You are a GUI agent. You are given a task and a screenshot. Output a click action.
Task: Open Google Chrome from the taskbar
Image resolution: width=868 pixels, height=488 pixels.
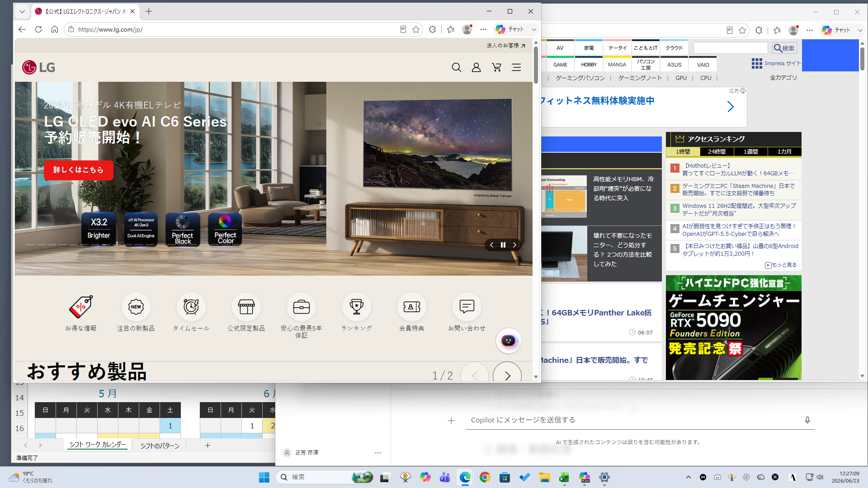pos(485,477)
